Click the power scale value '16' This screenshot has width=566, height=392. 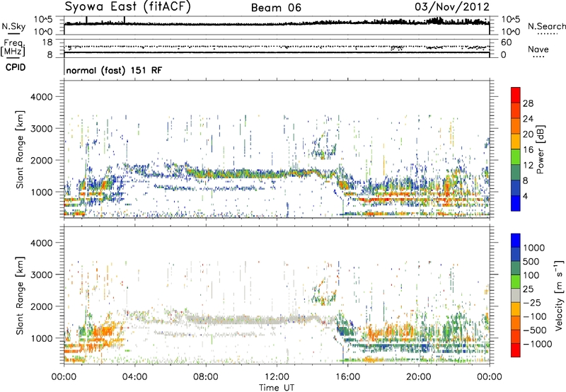click(x=528, y=149)
